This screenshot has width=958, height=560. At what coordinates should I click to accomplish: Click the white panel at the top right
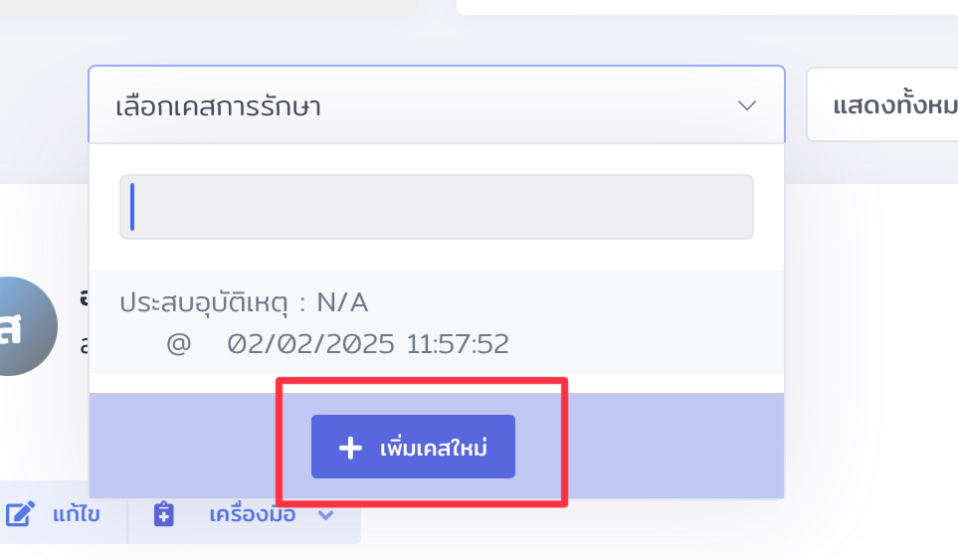pos(706,6)
